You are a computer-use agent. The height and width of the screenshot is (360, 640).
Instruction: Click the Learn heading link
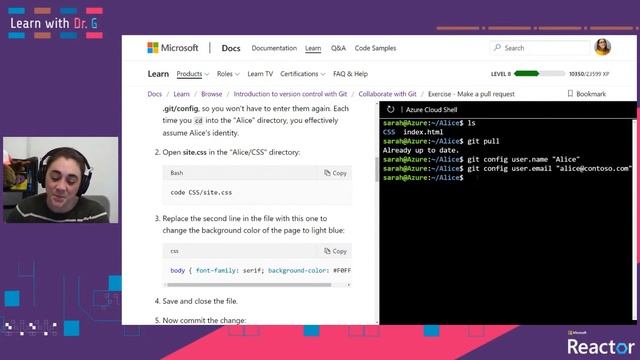[x=158, y=74]
